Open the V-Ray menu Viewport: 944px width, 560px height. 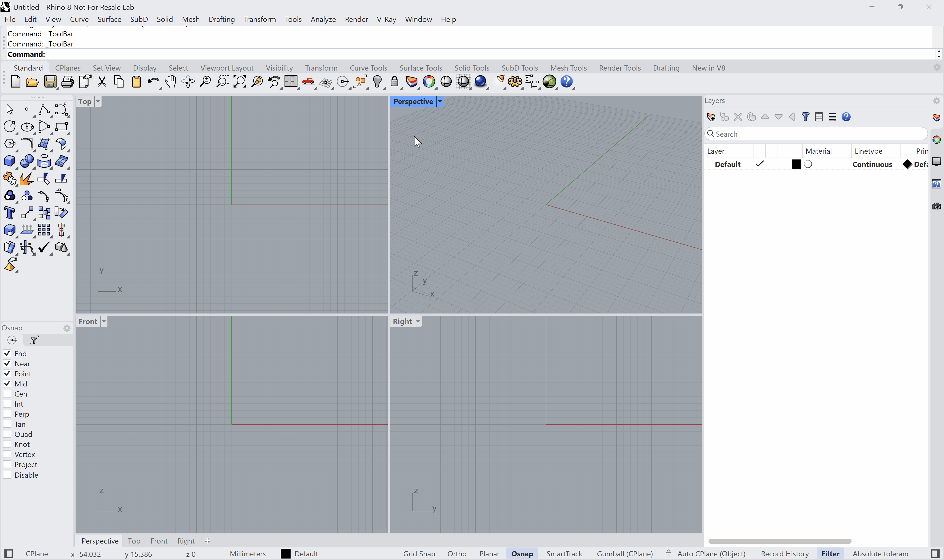point(386,19)
